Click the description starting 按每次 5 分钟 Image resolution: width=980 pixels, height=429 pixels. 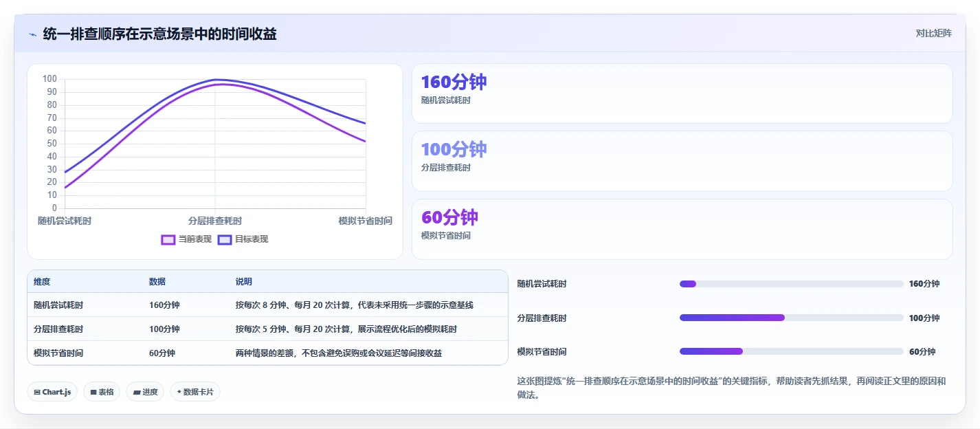(346, 329)
